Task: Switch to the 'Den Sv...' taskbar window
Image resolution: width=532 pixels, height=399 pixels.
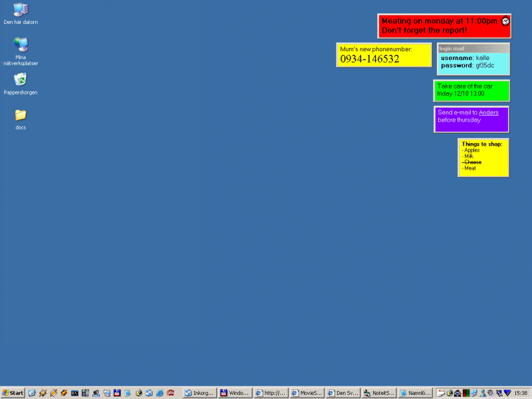Action: (x=343, y=393)
